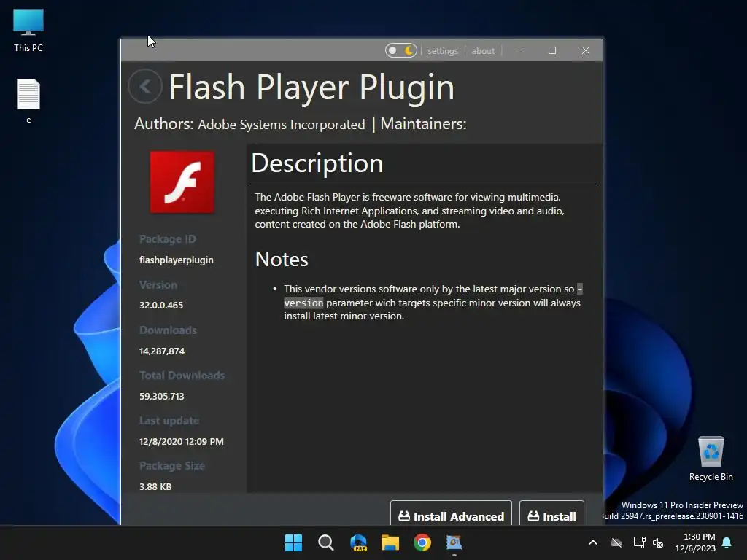747x560 pixels.
Task: Launch Microsoft Edge Preview from taskbar
Action: tap(358, 542)
